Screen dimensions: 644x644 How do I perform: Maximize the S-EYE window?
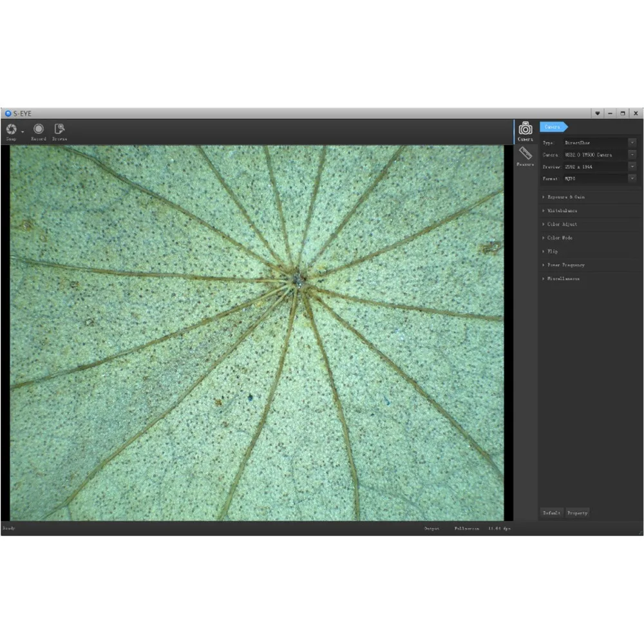tap(623, 113)
